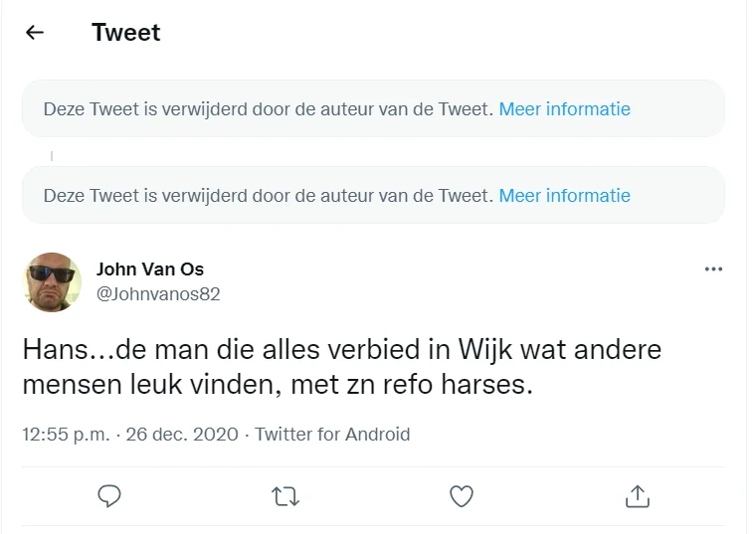This screenshot has height=534, width=756.
Task: Like the tweet with the heart icon
Action: (x=461, y=495)
